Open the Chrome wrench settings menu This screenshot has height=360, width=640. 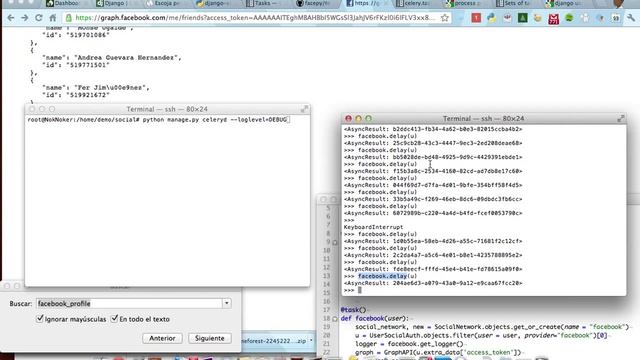pos(631,18)
